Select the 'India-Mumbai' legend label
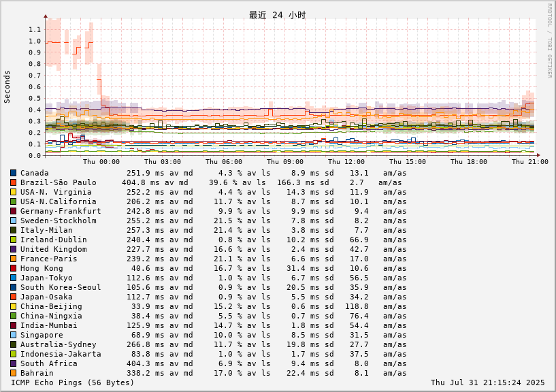 point(48,325)
